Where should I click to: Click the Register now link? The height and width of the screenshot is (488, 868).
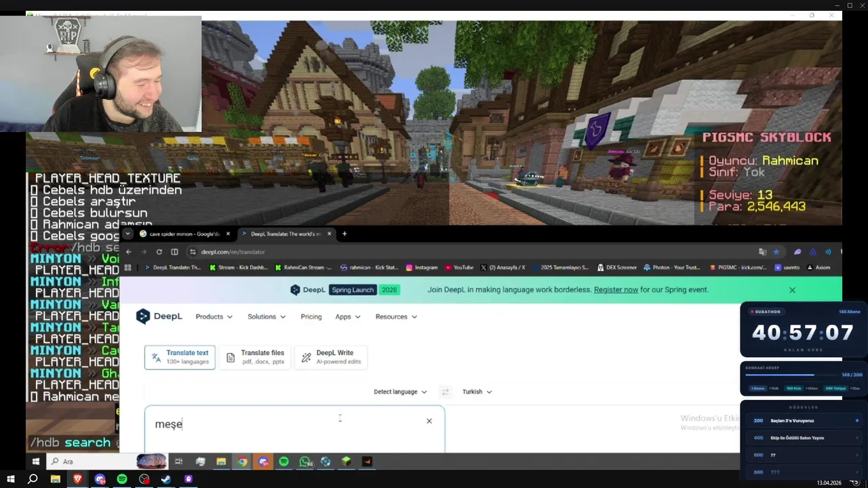pyautogui.click(x=616, y=289)
